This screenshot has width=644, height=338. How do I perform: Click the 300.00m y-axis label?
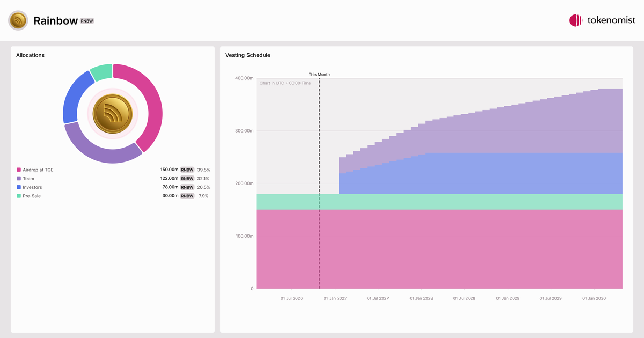(244, 131)
